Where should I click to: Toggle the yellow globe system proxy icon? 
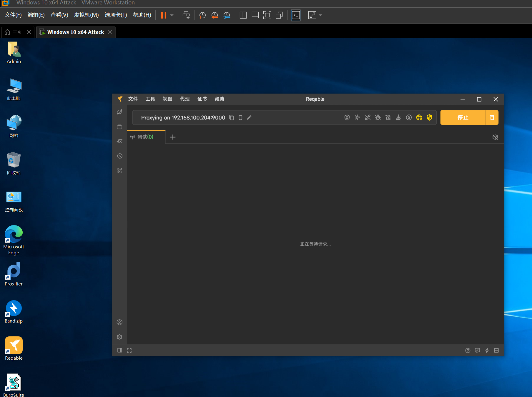419,118
